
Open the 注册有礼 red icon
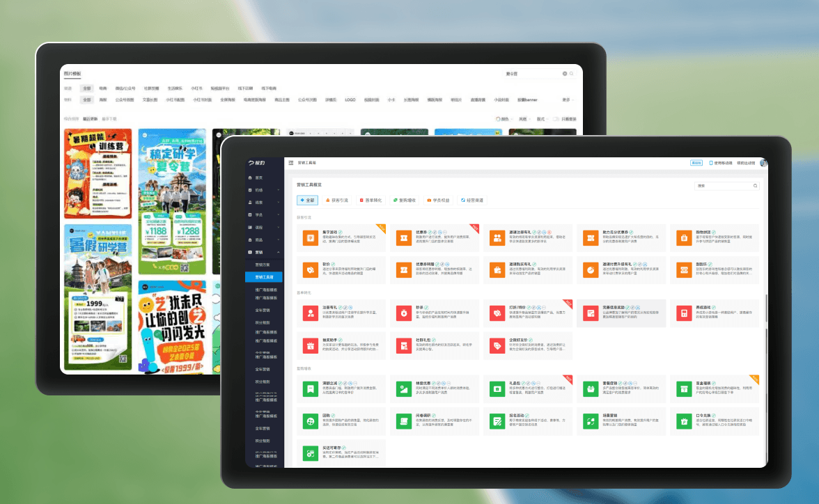pos(311,313)
